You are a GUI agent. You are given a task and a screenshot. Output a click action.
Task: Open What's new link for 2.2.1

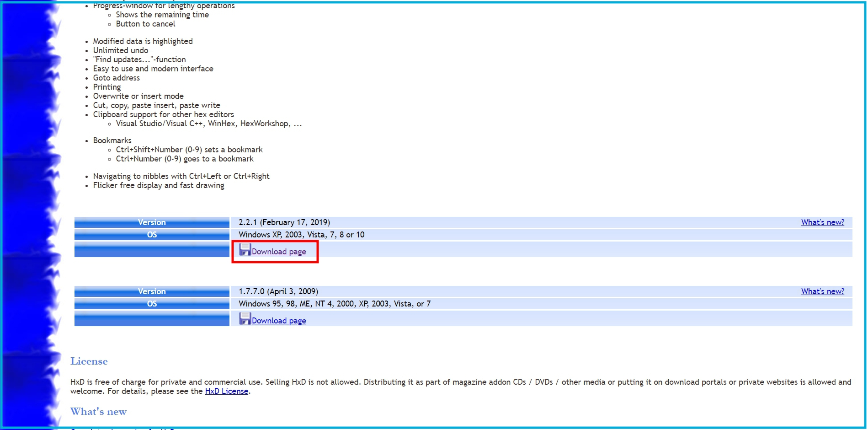[x=822, y=222]
